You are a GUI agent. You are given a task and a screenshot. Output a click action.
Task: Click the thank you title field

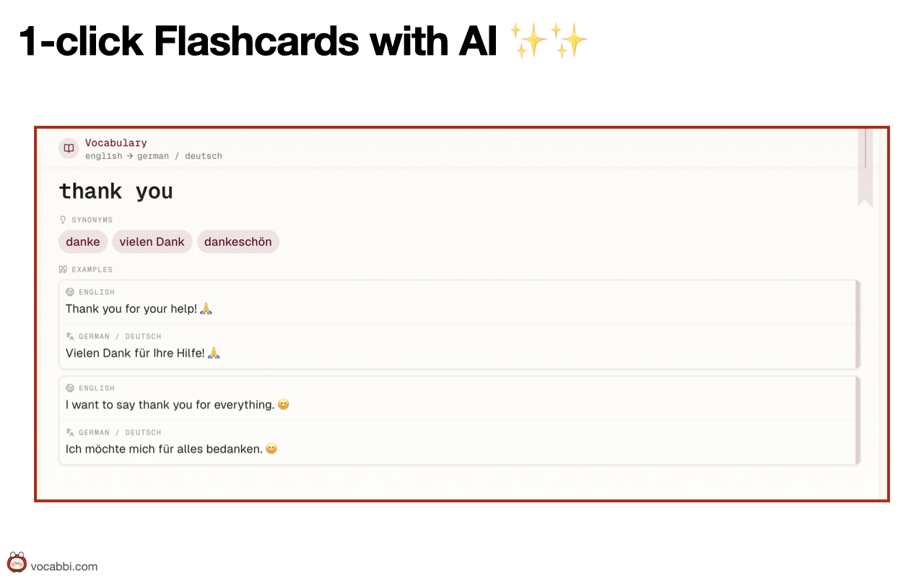tap(115, 191)
